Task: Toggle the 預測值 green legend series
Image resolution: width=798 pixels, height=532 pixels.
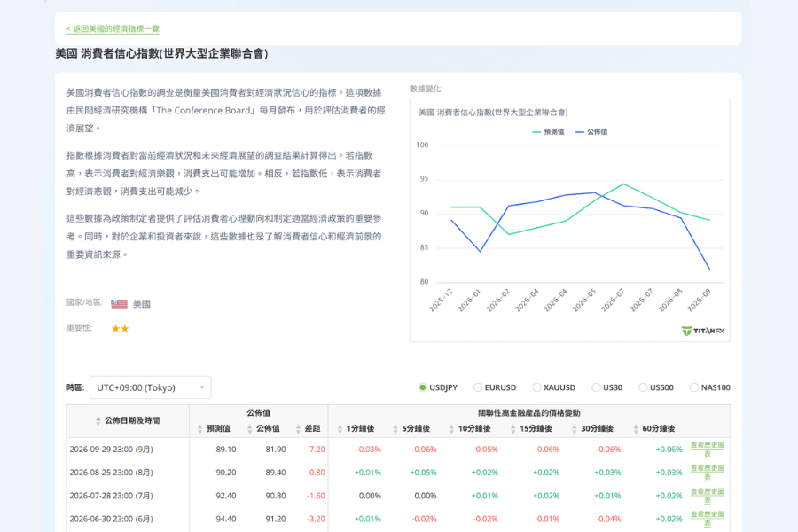Action: tap(548, 132)
